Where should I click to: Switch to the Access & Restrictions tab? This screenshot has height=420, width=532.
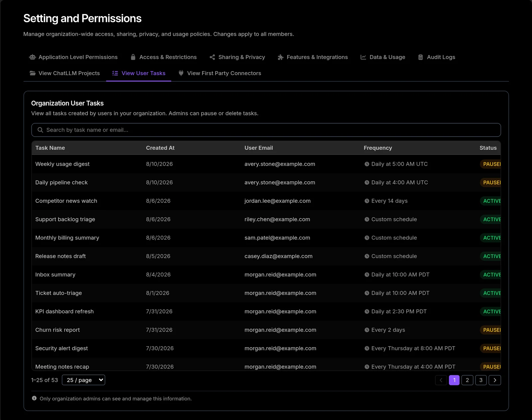coord(164,57)
